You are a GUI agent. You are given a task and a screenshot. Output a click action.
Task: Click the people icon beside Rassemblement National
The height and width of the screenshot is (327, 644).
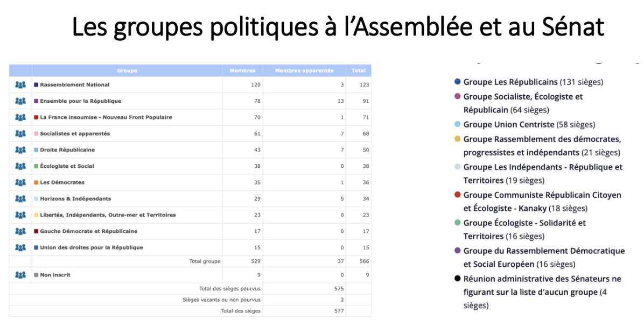tap(20, 85)
